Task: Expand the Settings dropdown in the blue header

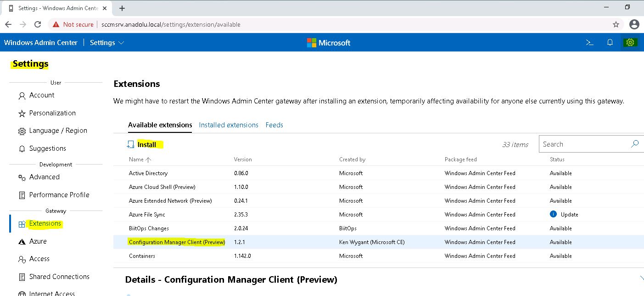Action: point(121,42)
